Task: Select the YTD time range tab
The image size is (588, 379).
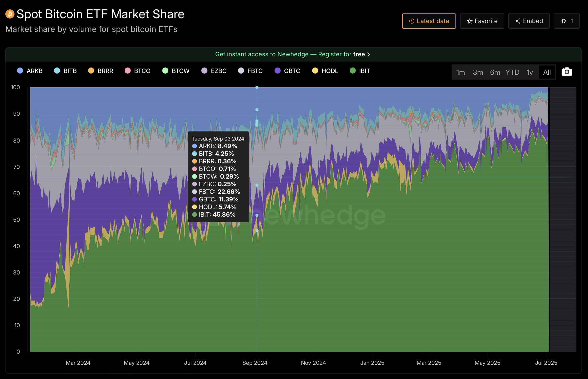Action: coord(512,72)
